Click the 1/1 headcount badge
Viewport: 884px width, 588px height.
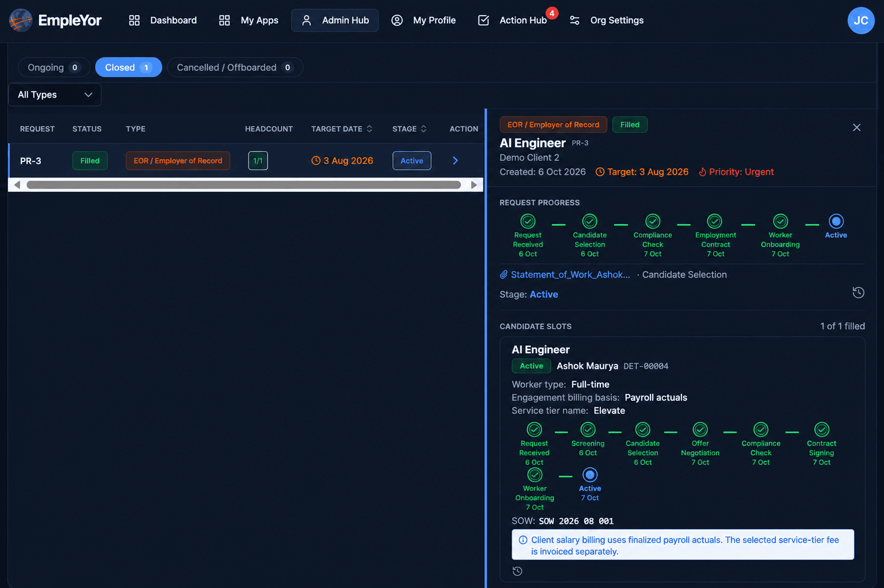pos(258,161)
